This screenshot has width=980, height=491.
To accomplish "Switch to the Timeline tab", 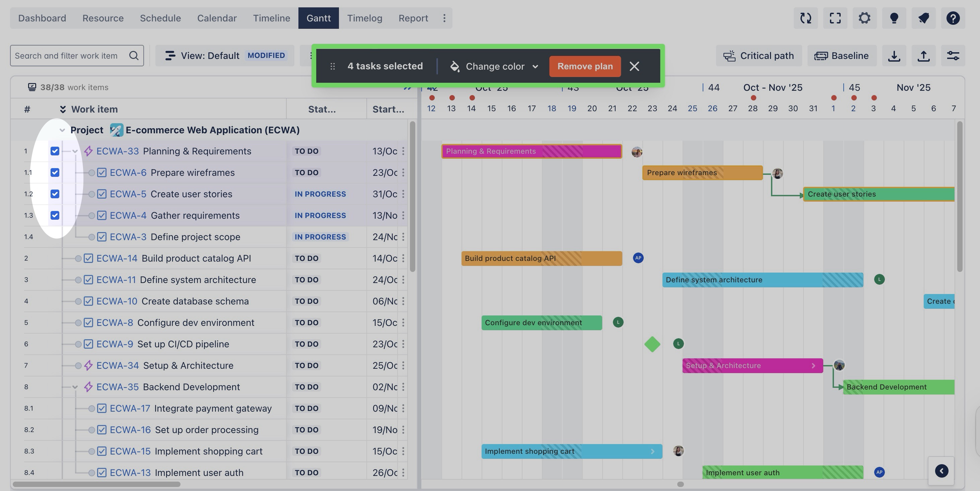I will [x=271, y=18].
